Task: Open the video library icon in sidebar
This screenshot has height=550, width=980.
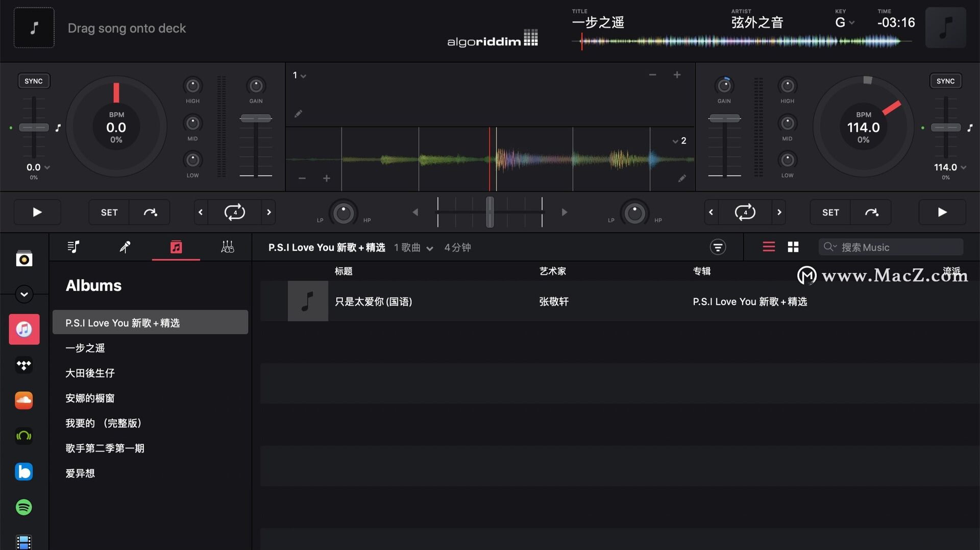Action: (x=24, y=542)
